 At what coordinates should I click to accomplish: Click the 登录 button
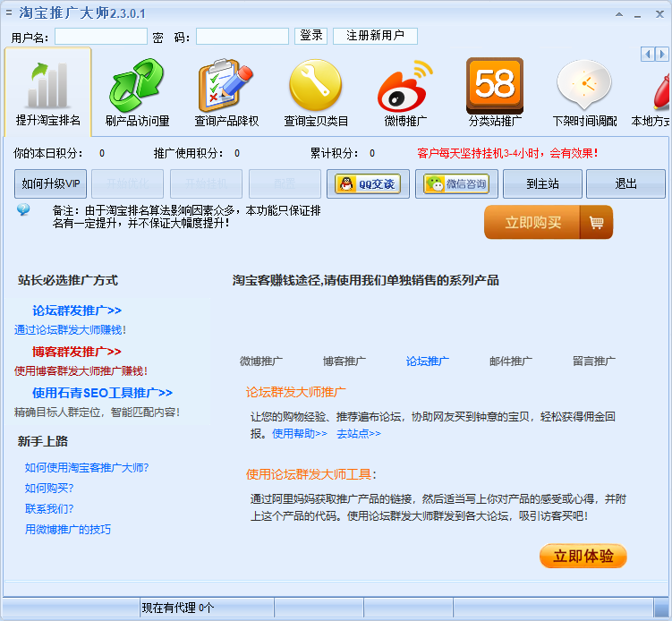[310, 36]
